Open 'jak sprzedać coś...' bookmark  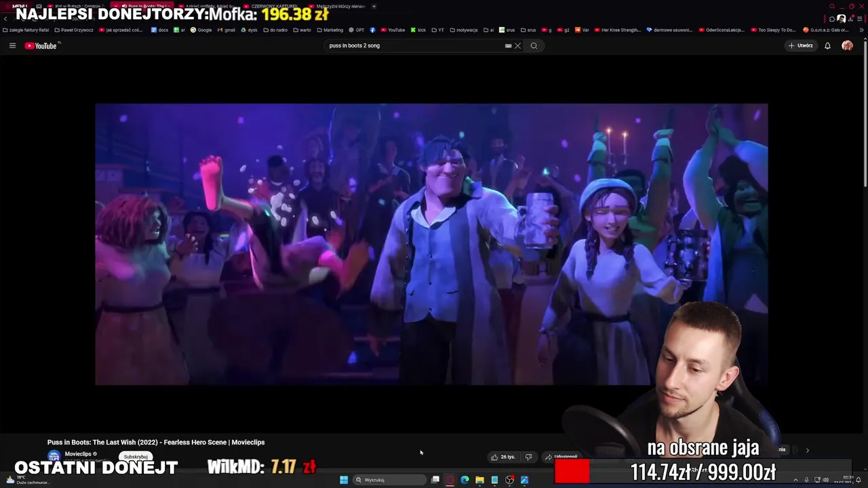click(x=121, y=30)
